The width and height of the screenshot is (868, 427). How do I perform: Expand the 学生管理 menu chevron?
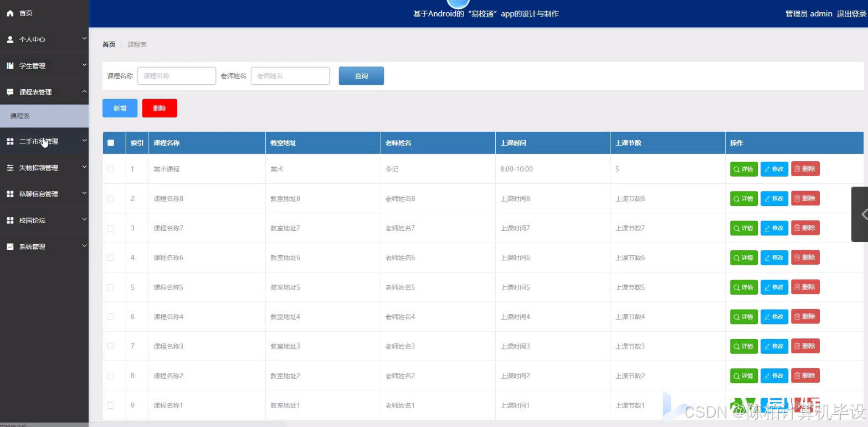[84, 65]
